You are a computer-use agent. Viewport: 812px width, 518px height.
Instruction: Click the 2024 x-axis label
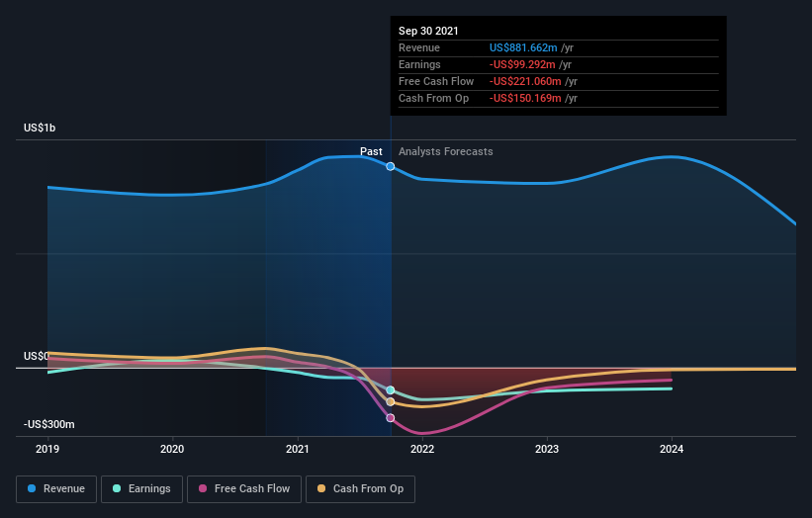click(x=672, y=449)
